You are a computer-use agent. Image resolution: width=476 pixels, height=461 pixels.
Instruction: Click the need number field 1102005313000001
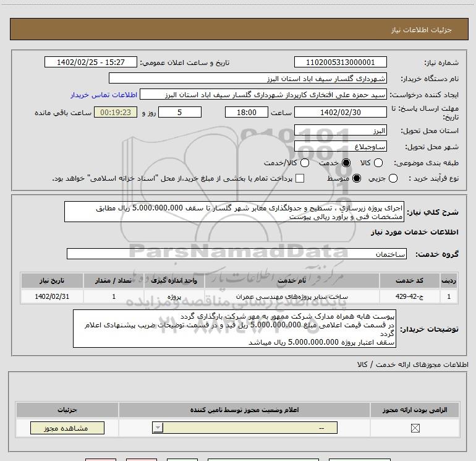click(340, 62)
